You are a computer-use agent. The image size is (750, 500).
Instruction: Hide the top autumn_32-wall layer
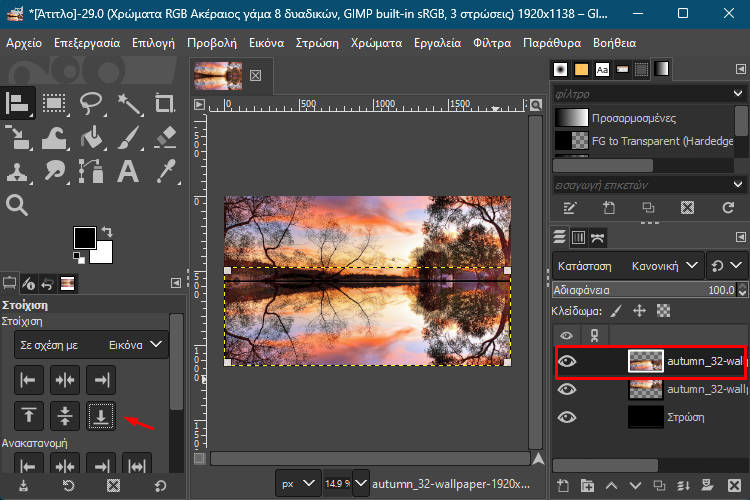pos(567,361)
